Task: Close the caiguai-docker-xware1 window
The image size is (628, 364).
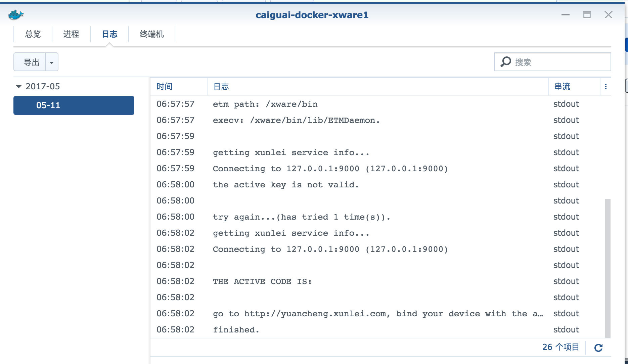Action: coord(608,15)
